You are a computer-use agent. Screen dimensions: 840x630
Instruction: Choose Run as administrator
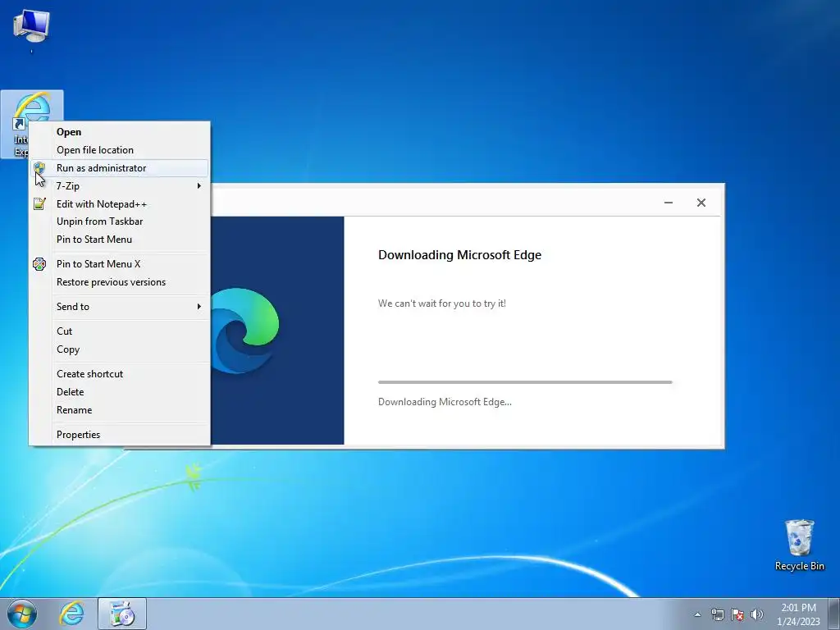120,167
